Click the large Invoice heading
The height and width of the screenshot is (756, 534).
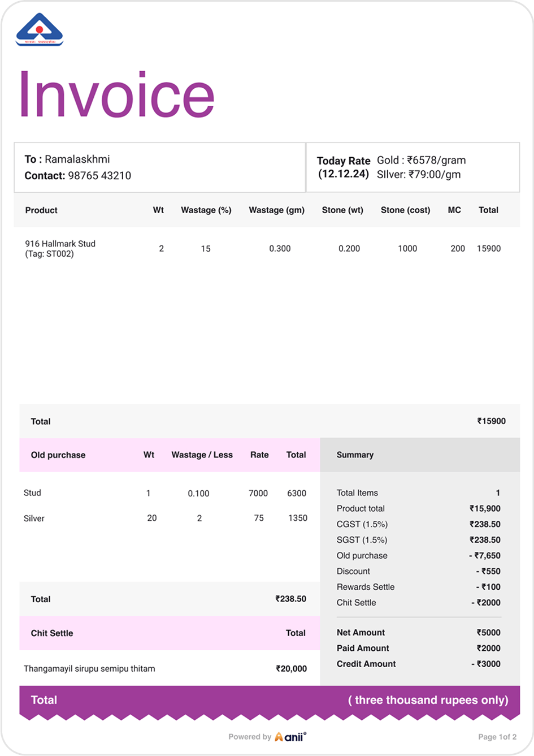click(116, 95)
